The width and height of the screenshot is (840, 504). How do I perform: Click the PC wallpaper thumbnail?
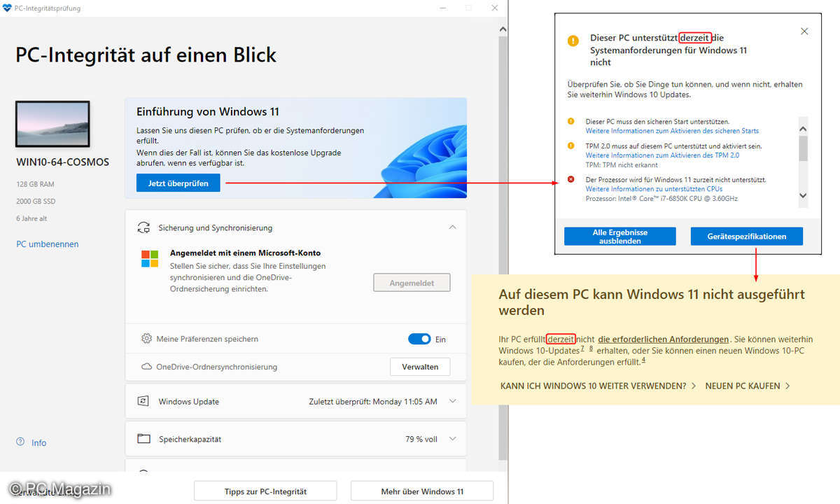(x=52, y=124)
